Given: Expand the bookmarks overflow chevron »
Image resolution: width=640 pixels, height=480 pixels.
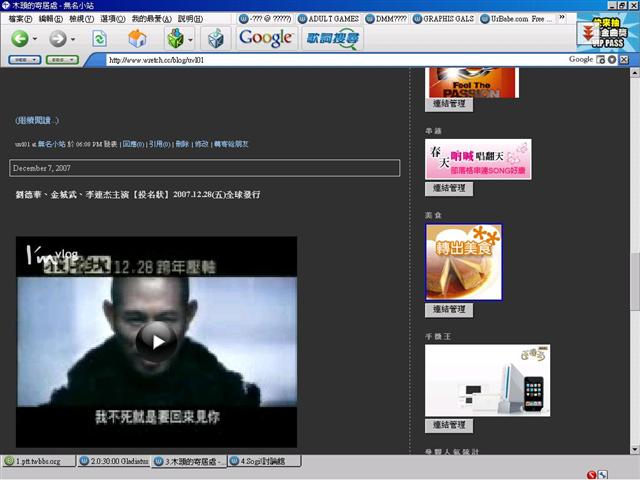Looking at the screenshot, I should [x=562, y=18].
